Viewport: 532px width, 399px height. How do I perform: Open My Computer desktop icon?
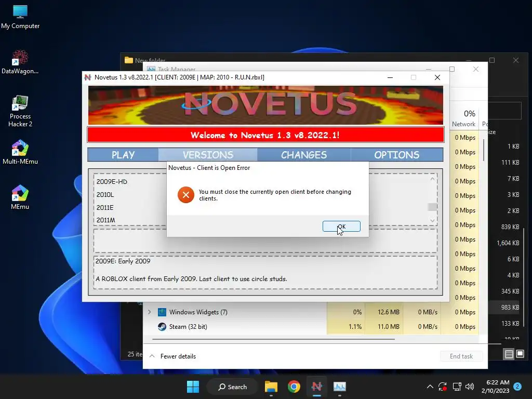coord(20,17)
